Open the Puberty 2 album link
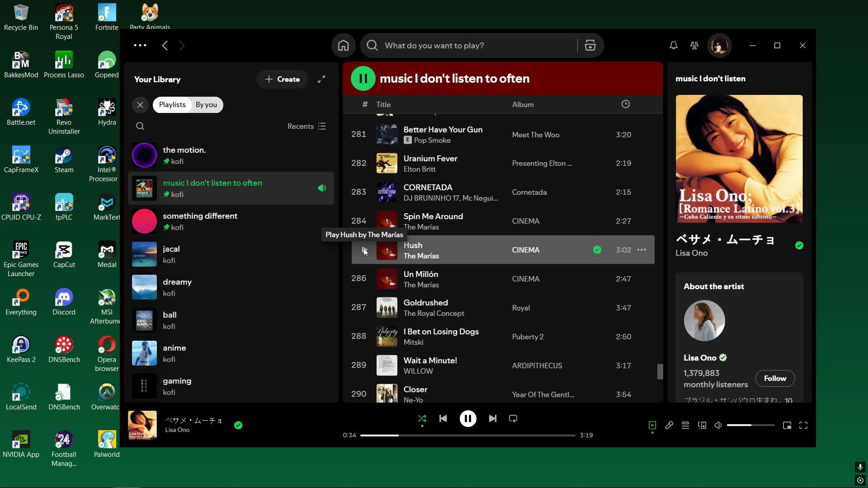The image size is (868, 488). point(528,337)
